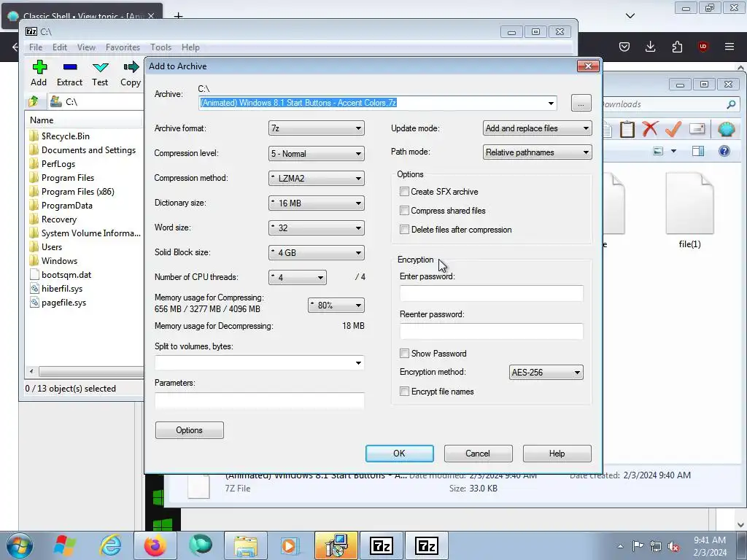Expand the Dictionary size dropdown
747x560 pixels.
tap(317, 203)
